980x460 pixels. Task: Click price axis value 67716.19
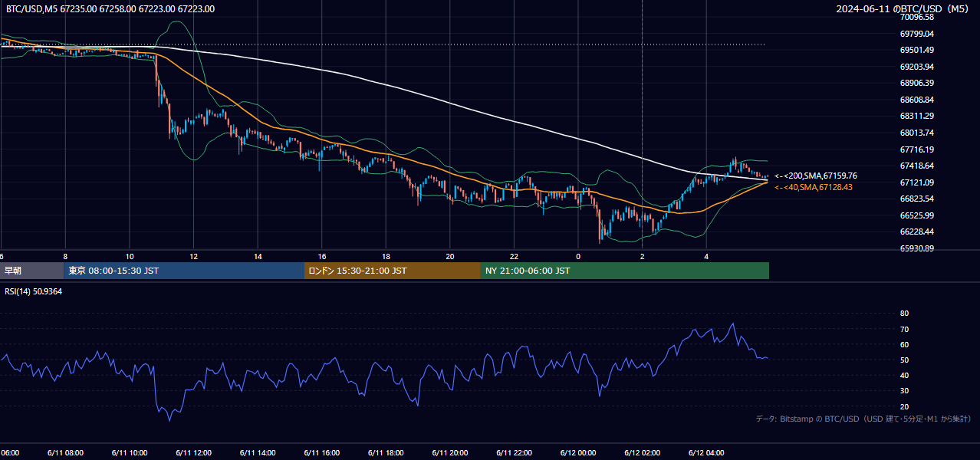pyautogui.click(x=917, y=149)
